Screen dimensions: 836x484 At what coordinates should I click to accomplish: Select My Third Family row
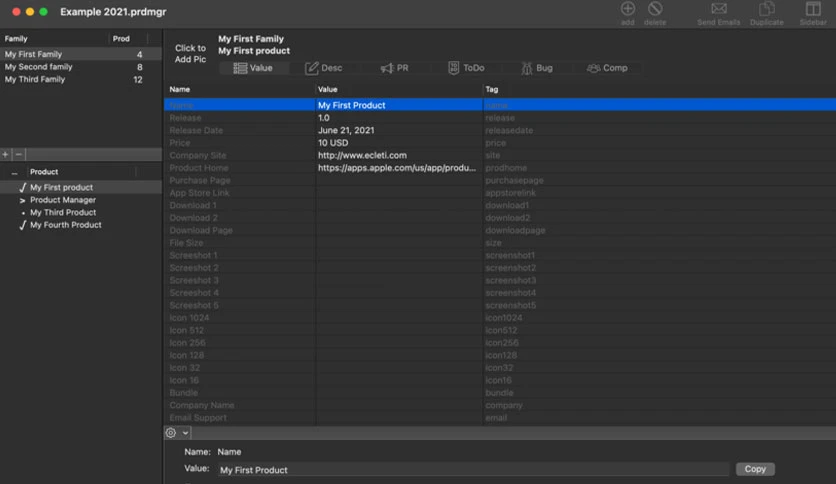[x=81, y=79]
